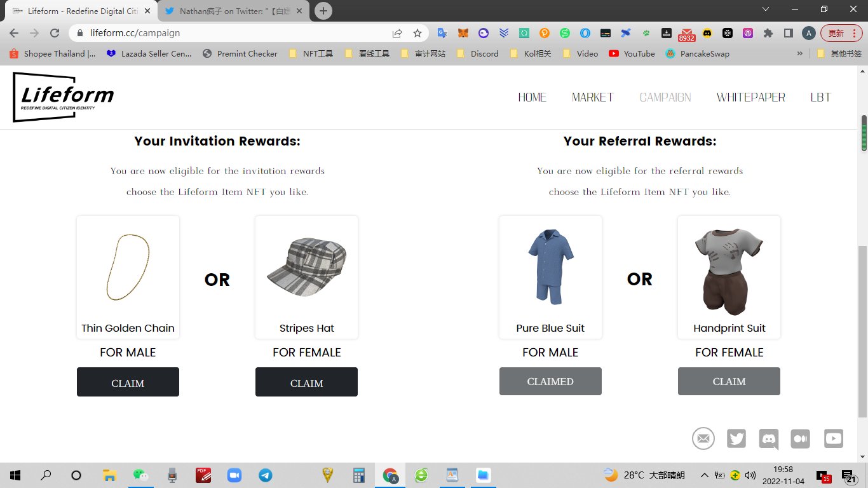Open Zoom from the taskbar
868x488 pixels.
(234, 475)
